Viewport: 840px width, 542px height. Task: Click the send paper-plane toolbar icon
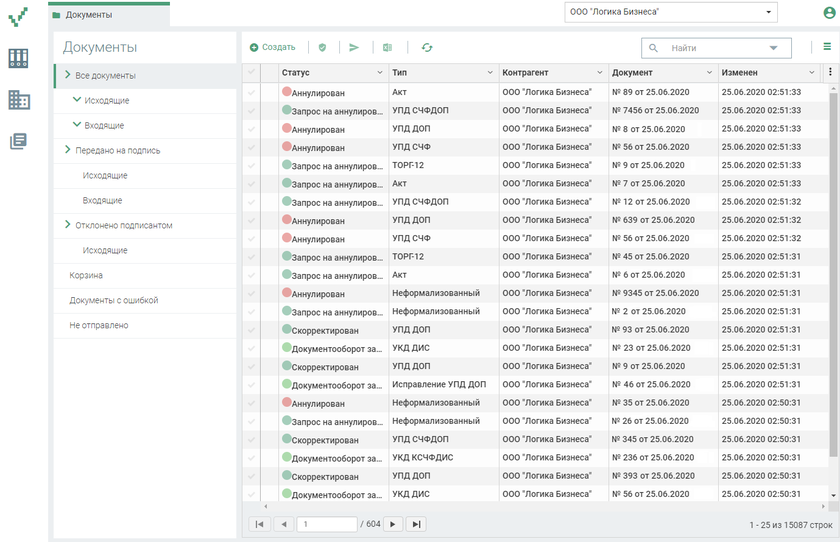click(353, 47)
